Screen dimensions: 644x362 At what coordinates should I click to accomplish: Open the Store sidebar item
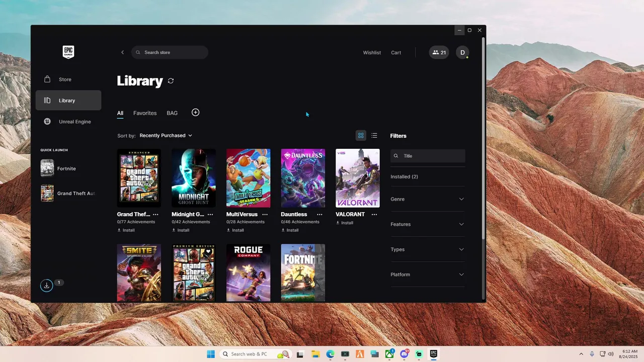coord(68,79)
